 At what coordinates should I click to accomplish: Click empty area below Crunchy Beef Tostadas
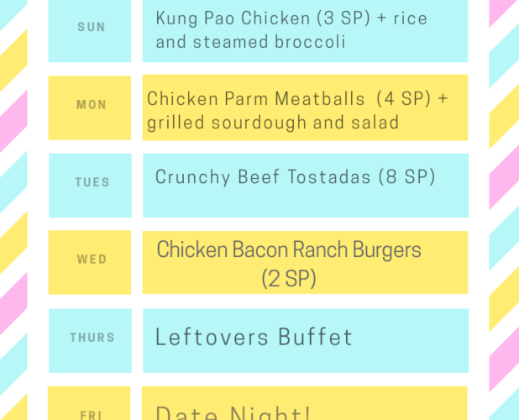click(x=306, y=202)
